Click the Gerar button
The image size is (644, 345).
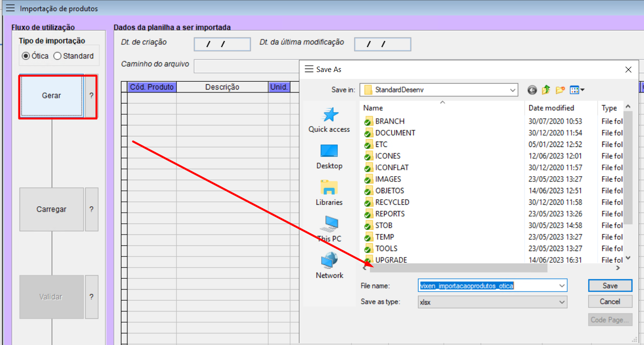coord(52,96)
